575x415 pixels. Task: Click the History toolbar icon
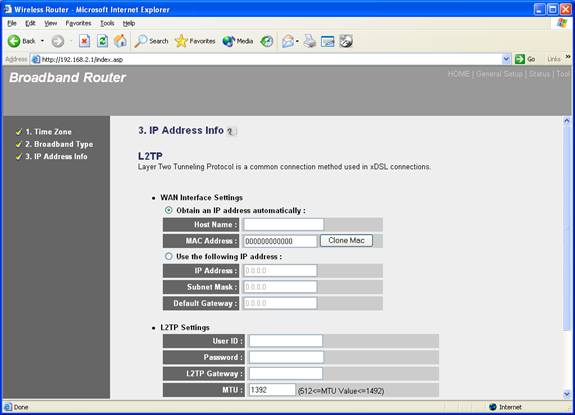267,41
